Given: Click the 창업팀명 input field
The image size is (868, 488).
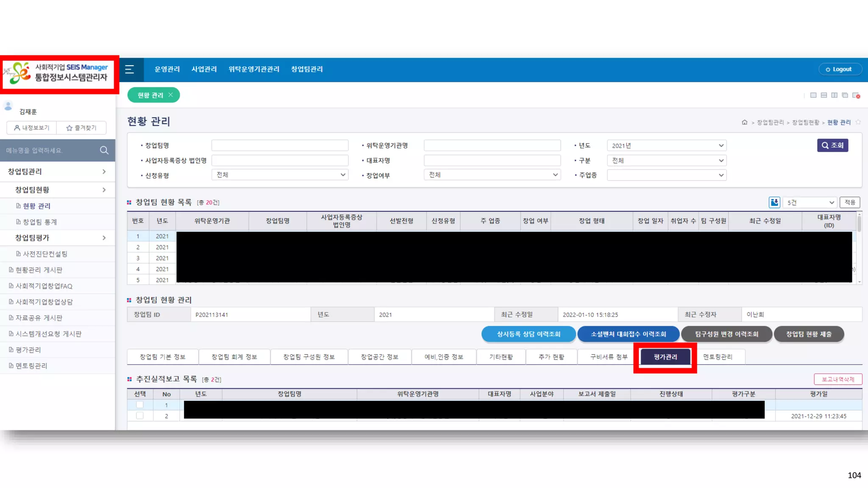Looking at the screenshot, I should [x=280, y=146].
